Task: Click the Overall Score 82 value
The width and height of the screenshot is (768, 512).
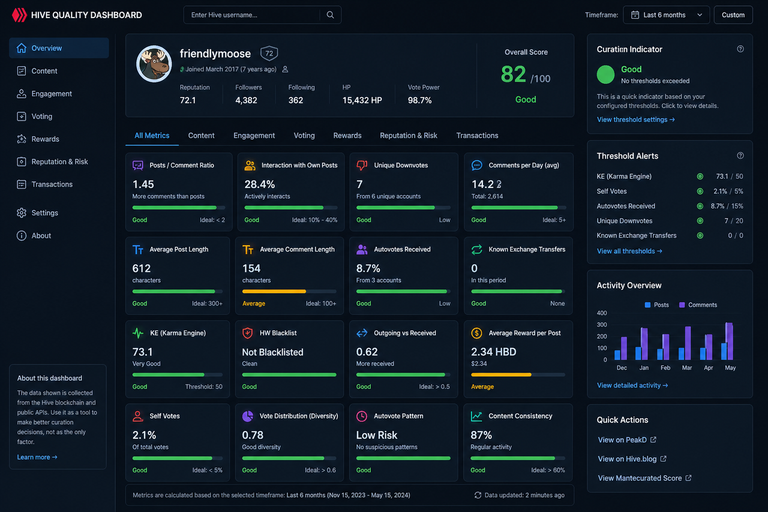Action: coord(513,75)
